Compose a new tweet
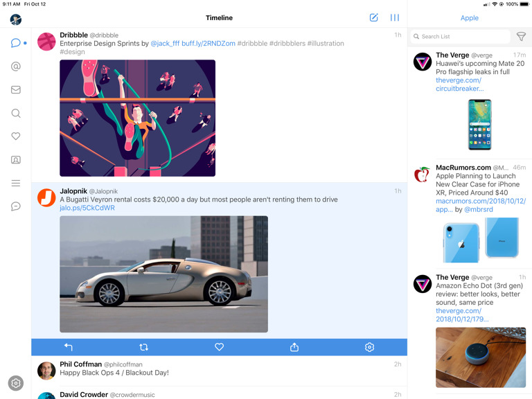The width and height of the screenshot is (532, 399). coord(373,17)
